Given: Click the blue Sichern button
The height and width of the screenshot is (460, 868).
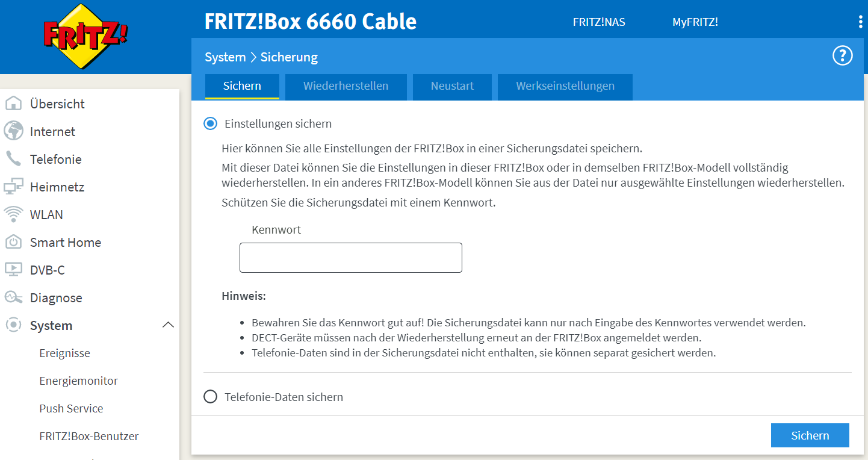Looking at the screenshot, I should (x=810, y=435).
